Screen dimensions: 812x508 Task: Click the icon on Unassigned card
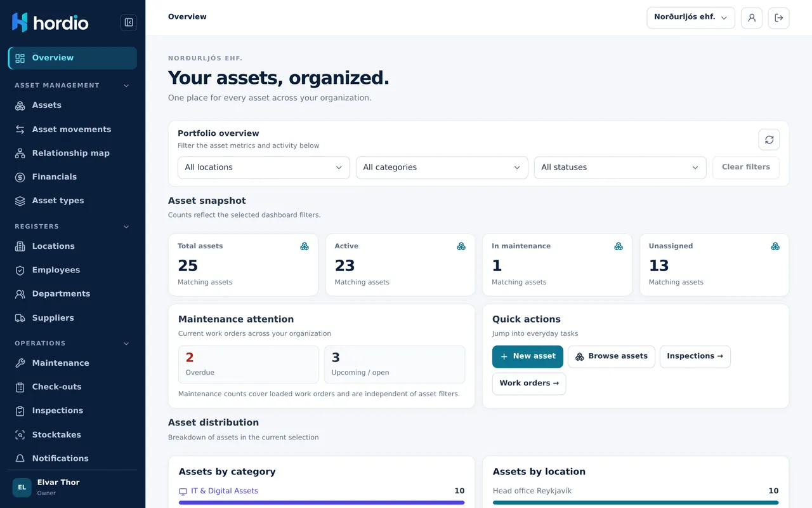coord(775,246)
